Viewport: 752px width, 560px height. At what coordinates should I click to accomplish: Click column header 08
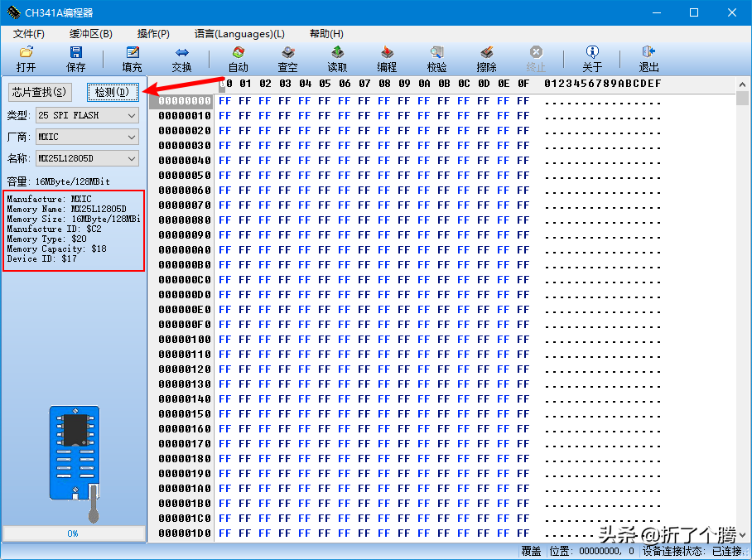point(384,84)
